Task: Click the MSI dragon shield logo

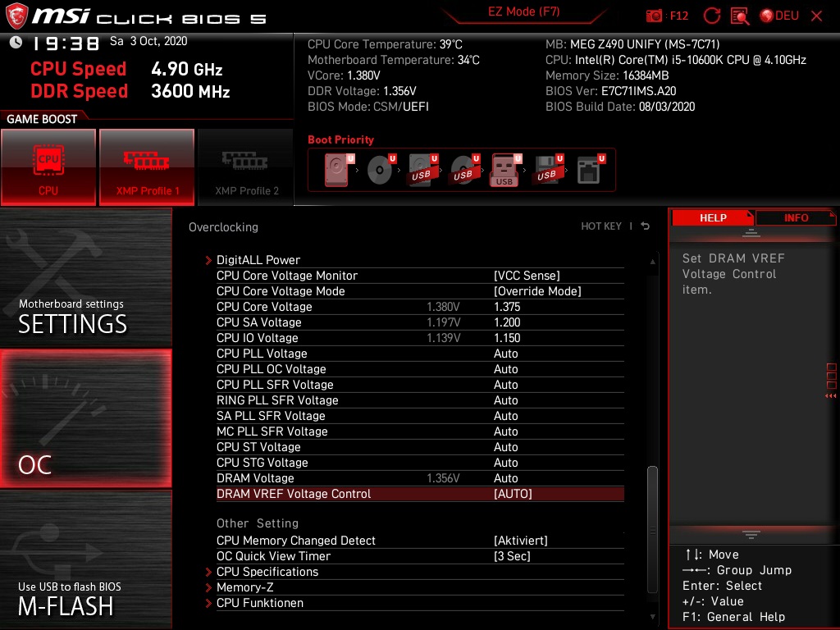Action: (16, 16)
